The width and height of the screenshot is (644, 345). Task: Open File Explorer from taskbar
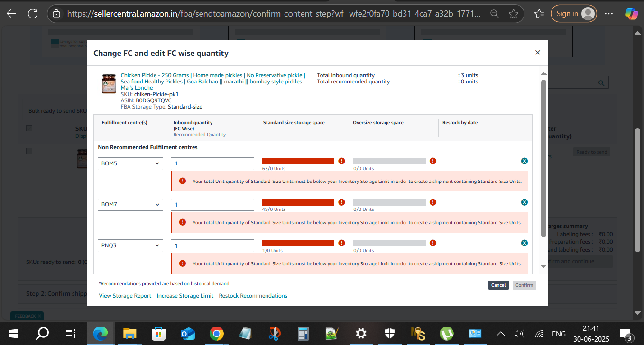click(129, 334)
